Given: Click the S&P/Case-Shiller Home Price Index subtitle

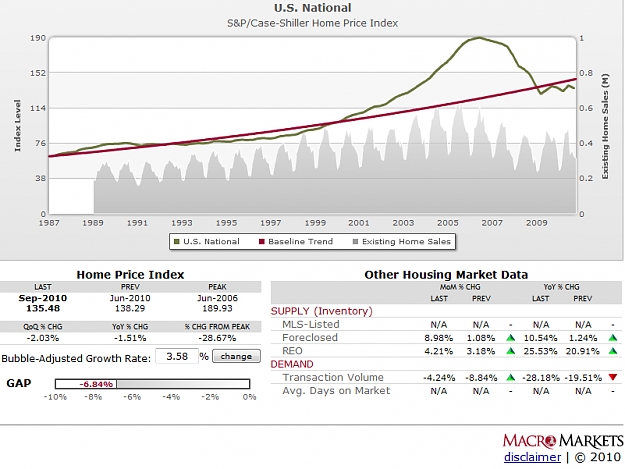Looking at the screenshot, I should click(312, 23).
